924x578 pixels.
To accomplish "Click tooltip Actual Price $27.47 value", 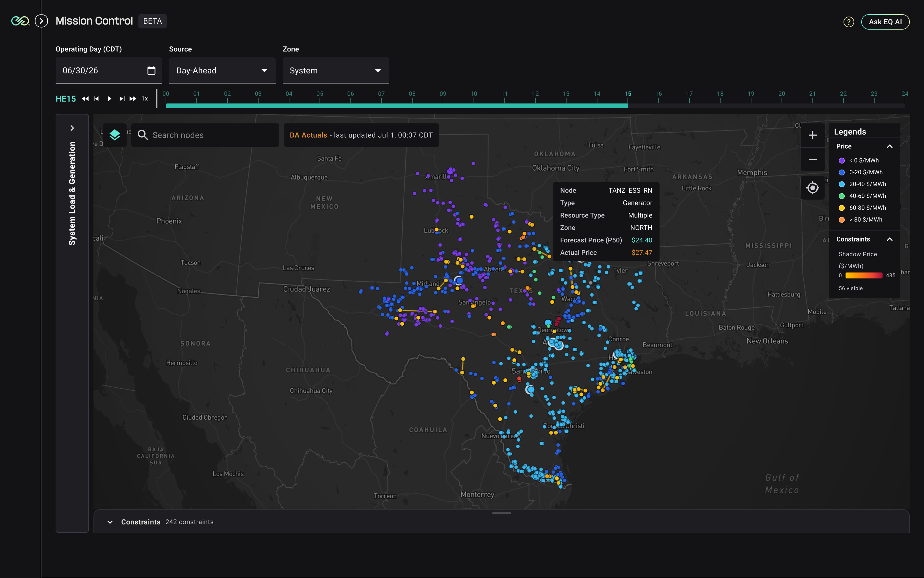I will click(x=642, y=252).
